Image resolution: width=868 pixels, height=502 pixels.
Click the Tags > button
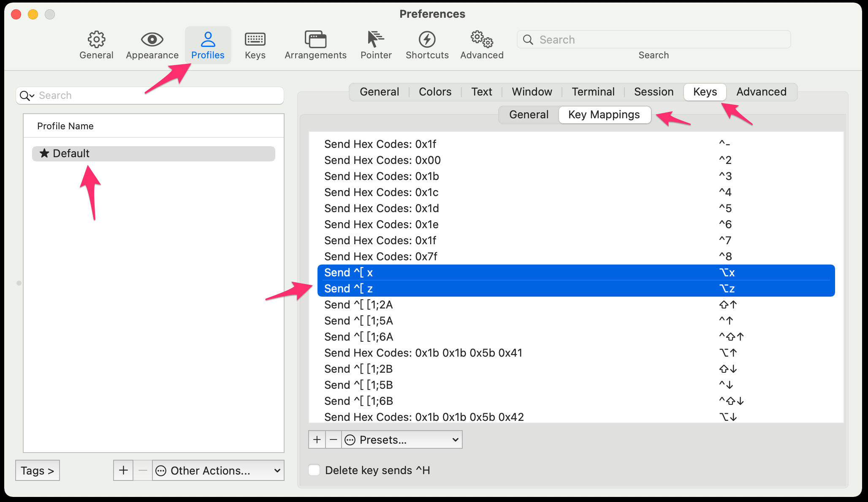38,470
